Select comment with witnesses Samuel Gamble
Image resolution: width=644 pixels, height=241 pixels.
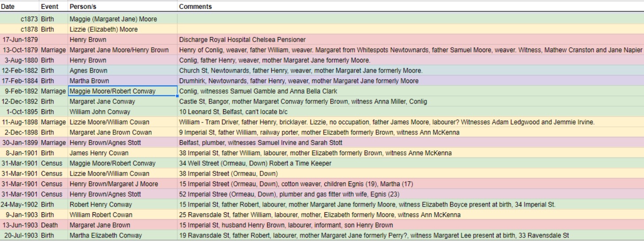tap(410, 91)
